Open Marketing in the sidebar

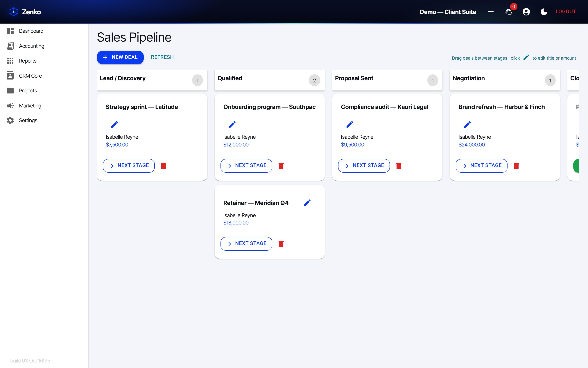pos(44,105)
